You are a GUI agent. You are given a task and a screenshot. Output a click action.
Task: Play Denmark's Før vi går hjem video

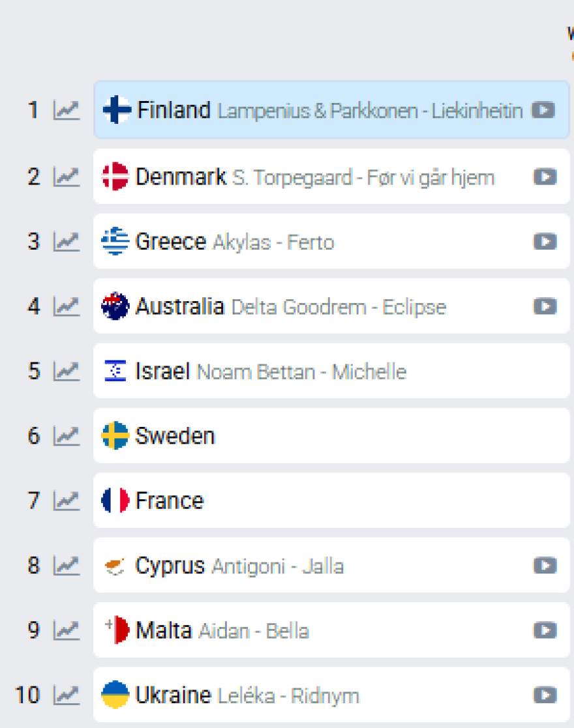click(545, 177)
